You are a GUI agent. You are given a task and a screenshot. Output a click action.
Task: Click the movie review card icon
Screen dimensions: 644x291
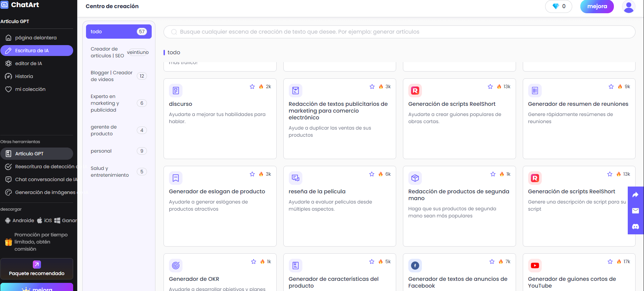pos(296,178)
